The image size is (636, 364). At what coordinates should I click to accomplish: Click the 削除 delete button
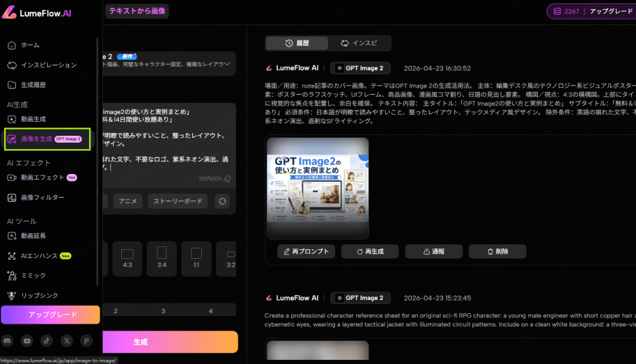497,251
